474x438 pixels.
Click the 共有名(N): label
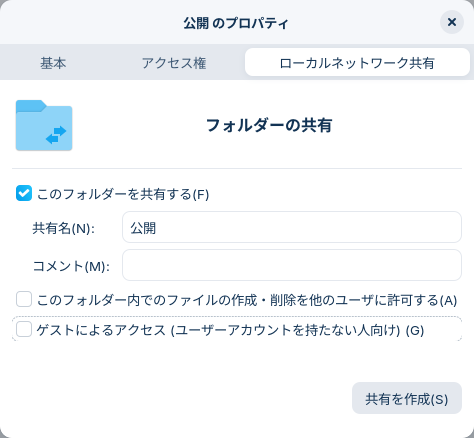[x=64, y=228]
